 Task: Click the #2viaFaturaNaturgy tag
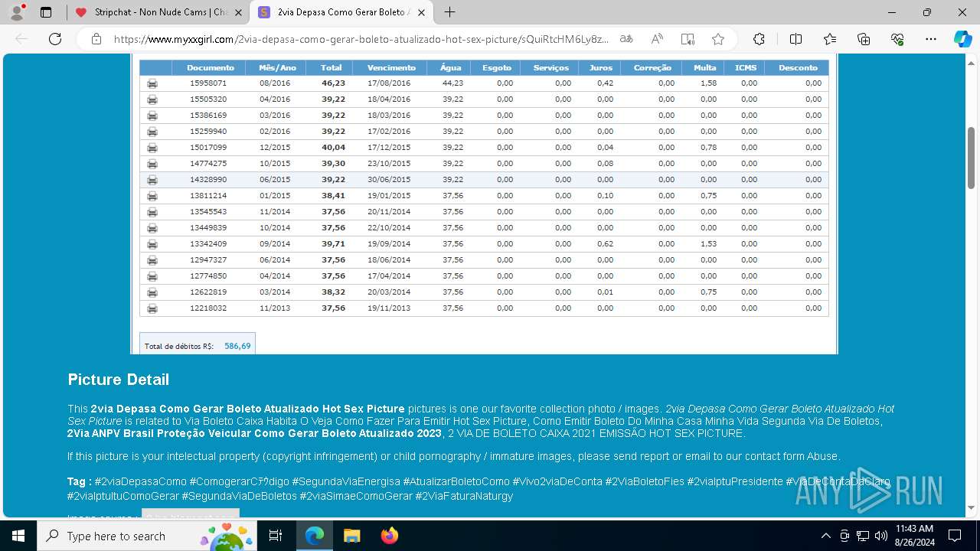[x=464, y=496]
